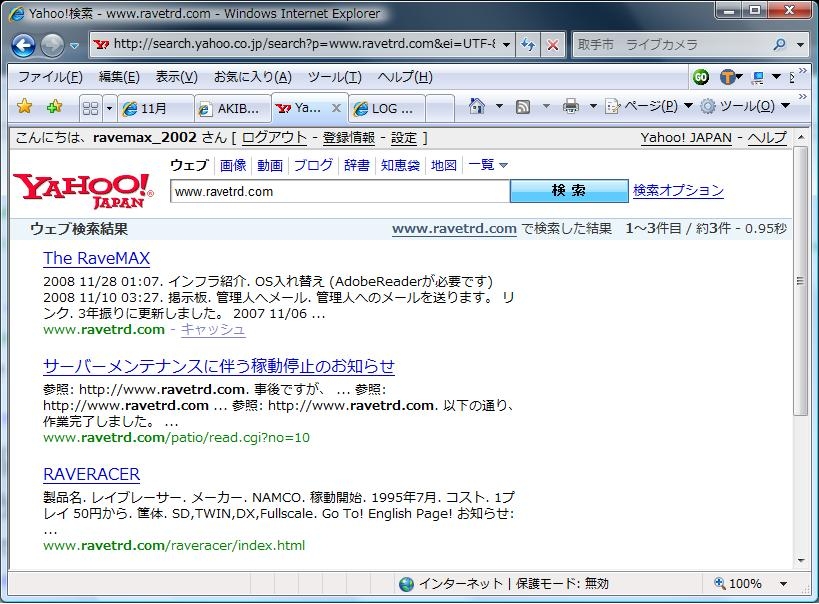Switch to the LOG ... tab

tap(387, 108)
